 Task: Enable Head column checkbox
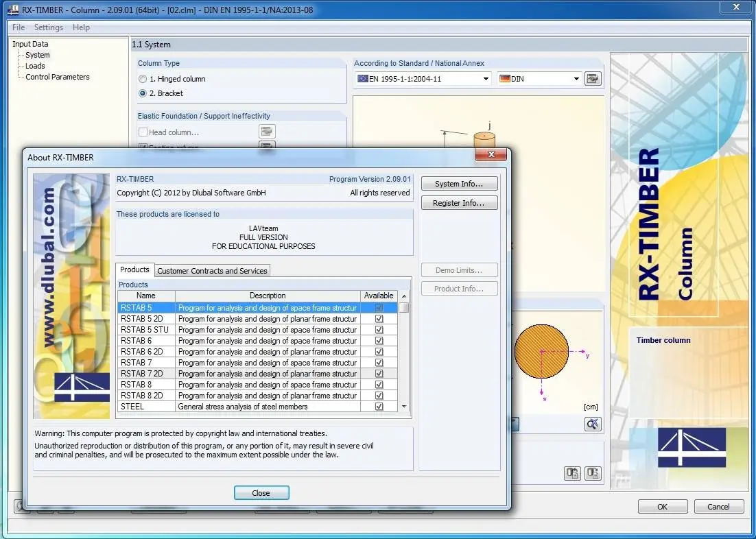coord(143,132)
